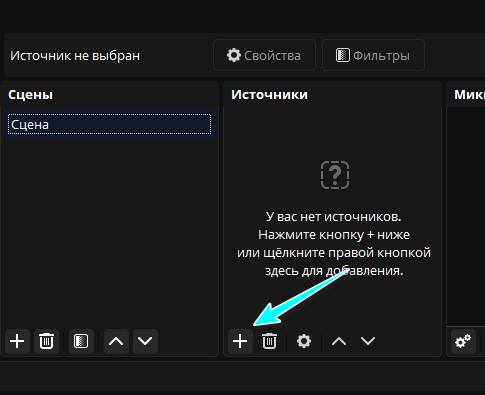485x395 pixels.
Task: Click the 'Источник не выбран' label
Action: (75, 56)
